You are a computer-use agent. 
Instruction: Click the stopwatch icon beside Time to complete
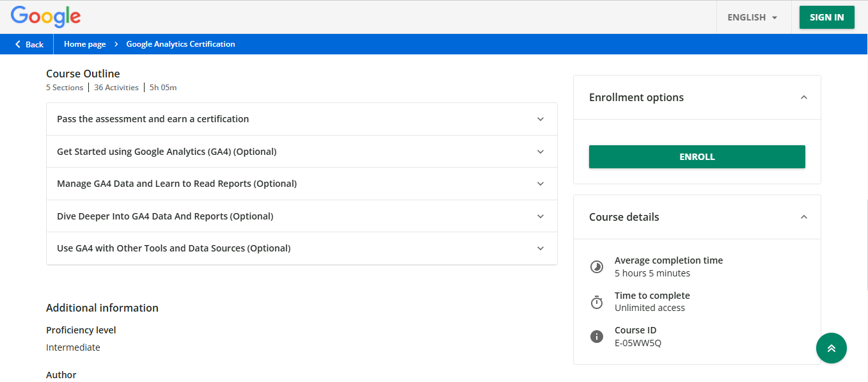[x=596, y=301]
